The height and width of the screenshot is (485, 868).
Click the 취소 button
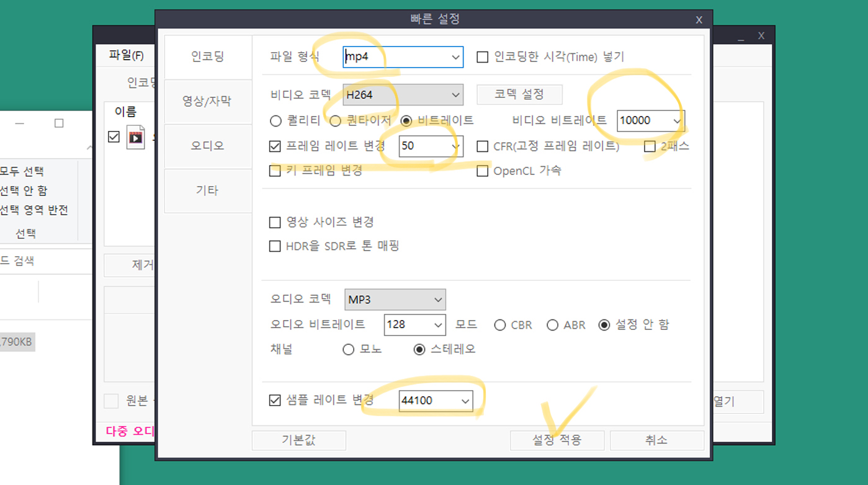point(657,440)
